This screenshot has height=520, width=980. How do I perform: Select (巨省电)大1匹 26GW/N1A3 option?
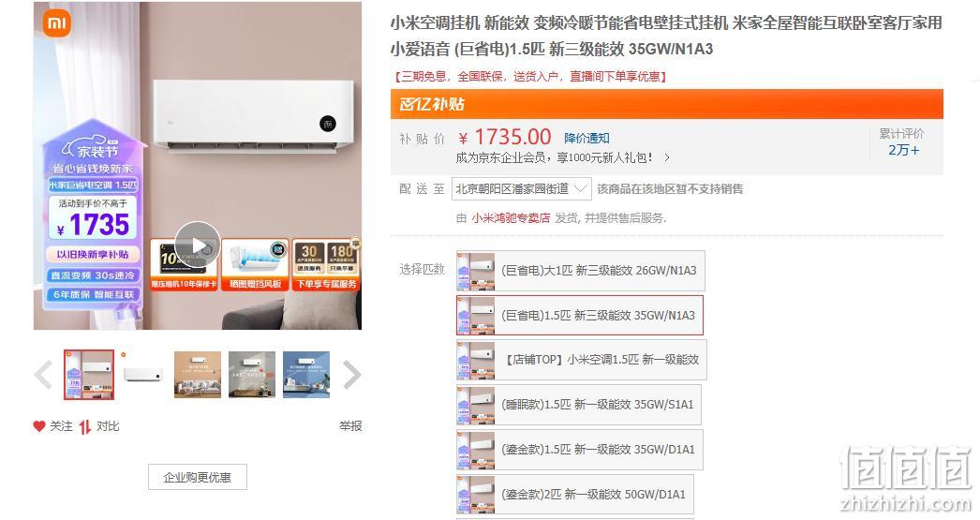pos(581,271)
